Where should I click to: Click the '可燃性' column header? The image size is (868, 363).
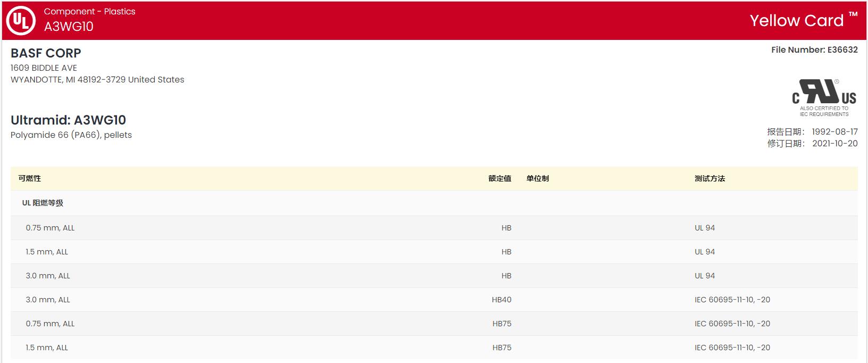pos(30,178)
